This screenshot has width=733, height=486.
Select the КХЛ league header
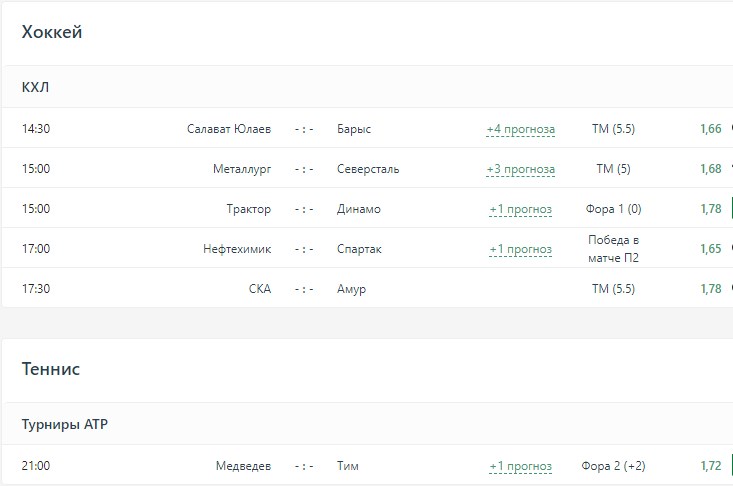35,87
